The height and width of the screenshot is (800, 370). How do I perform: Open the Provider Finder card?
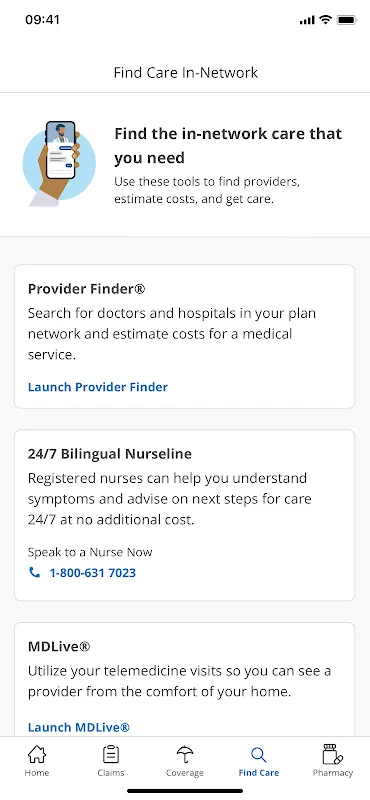[x=184, y=336]
